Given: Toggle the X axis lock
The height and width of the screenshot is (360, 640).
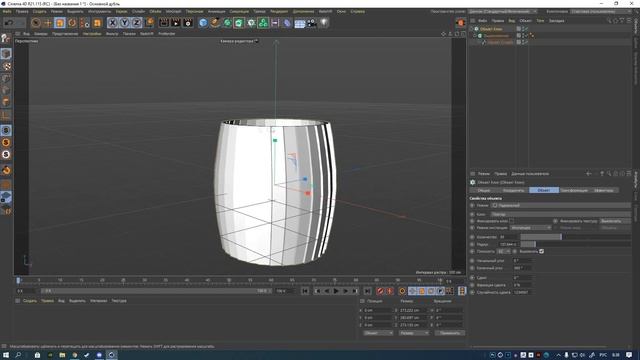Looking at the screenshot, I should click(x=113, y=23).
